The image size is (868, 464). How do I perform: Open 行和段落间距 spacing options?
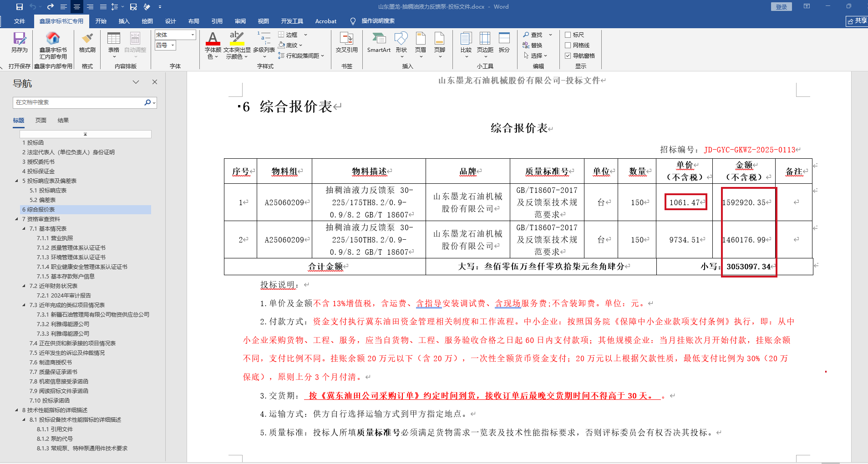click(301, 55)
